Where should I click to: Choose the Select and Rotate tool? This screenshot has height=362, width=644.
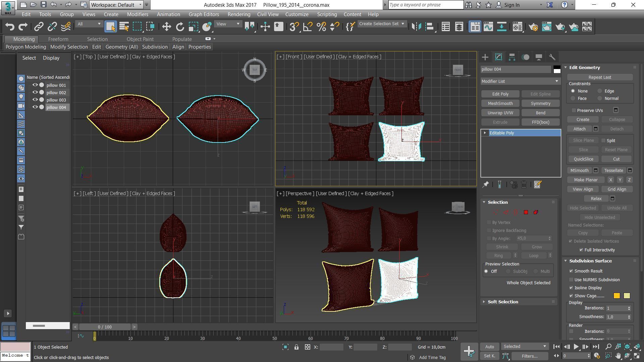click(x=180, y=27)
